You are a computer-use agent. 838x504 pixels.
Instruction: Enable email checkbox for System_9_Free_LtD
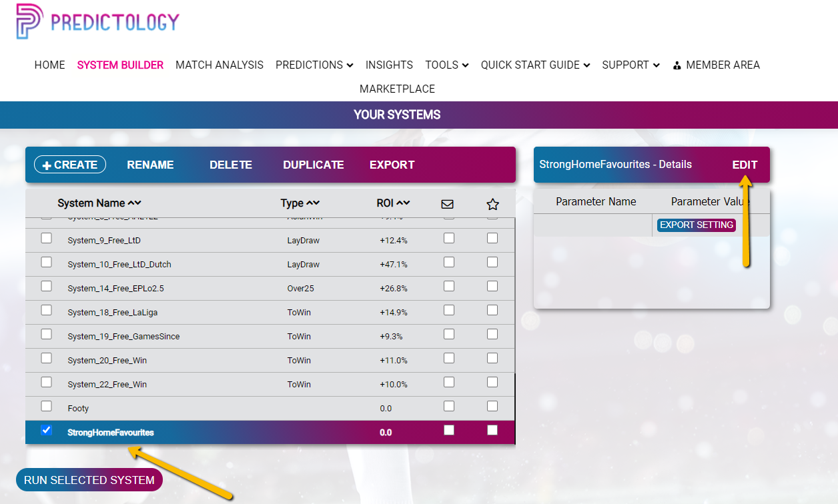click(x=449, y=238)
